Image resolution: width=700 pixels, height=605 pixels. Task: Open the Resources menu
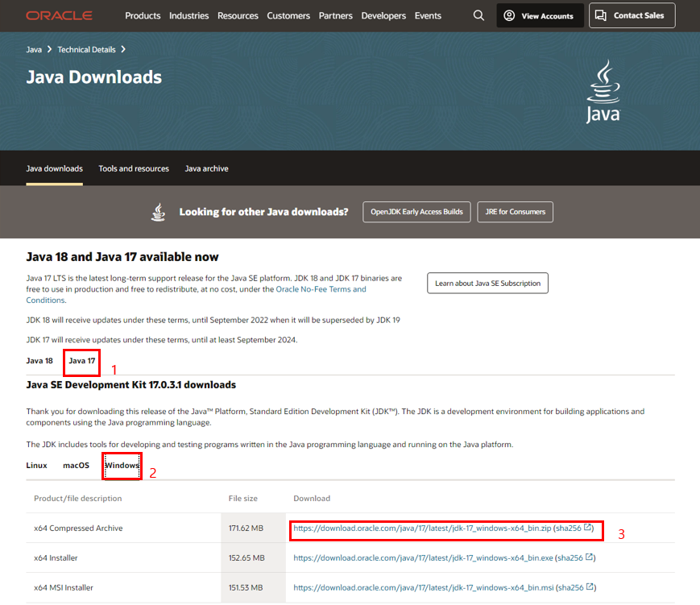click(x=238, y=15)
